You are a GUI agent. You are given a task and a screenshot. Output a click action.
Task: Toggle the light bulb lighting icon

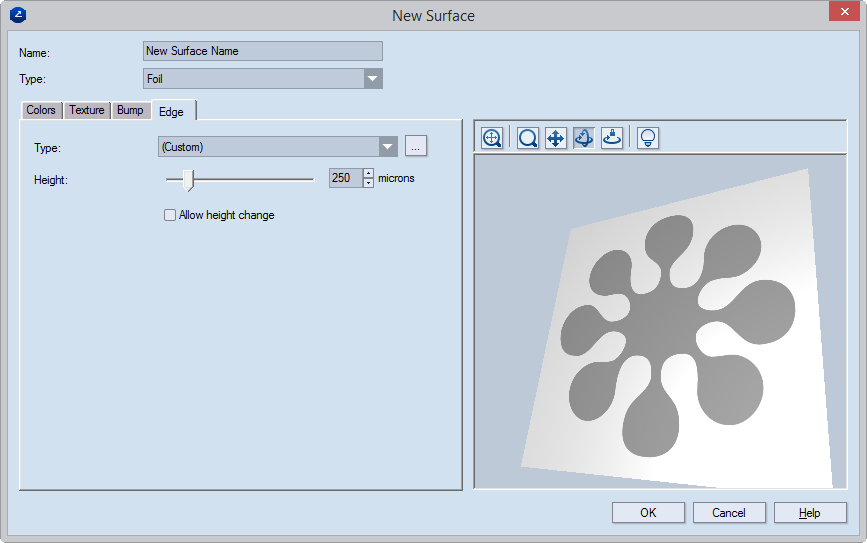coord(648,138)
